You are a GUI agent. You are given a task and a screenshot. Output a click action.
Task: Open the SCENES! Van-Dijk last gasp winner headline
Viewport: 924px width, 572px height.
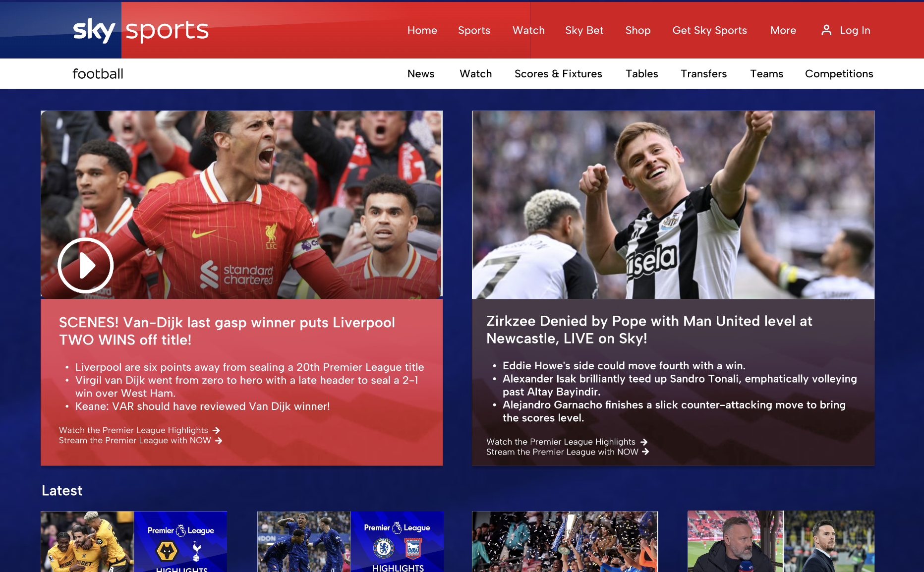[x=227, y=331]
